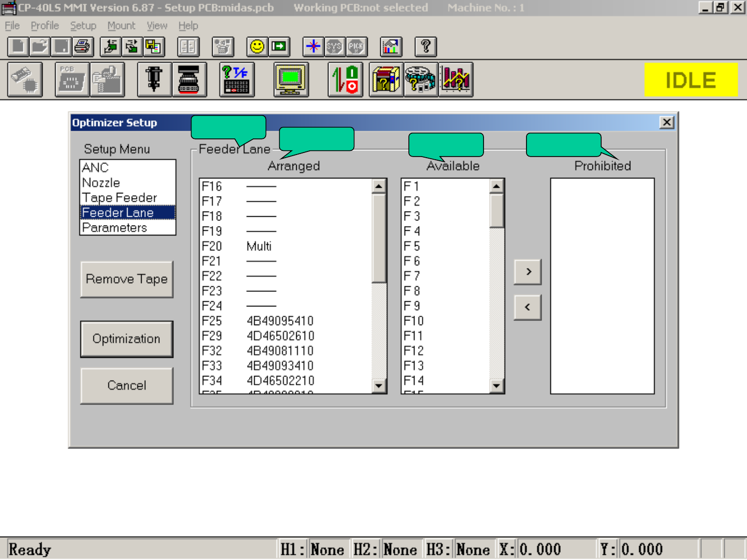
Task: Click the yellow smiley face icon
Action: coord(257,47)
